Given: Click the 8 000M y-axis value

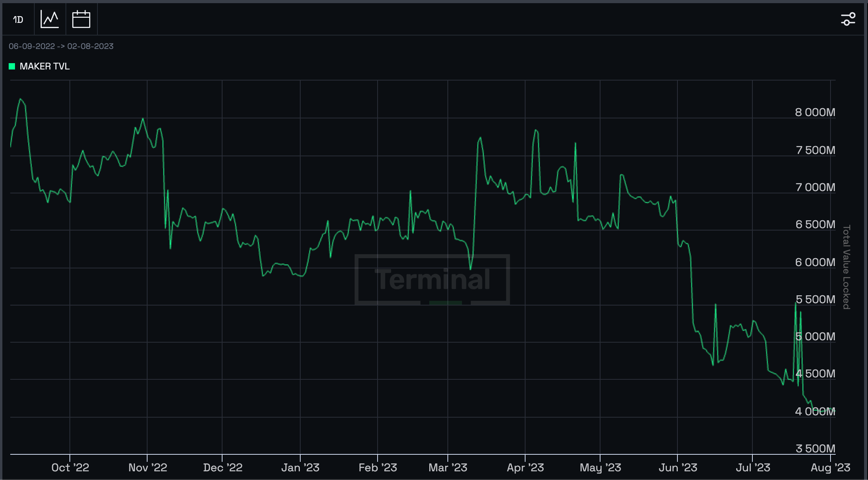Looking at the screenshot, I should [x=815, y=112].
